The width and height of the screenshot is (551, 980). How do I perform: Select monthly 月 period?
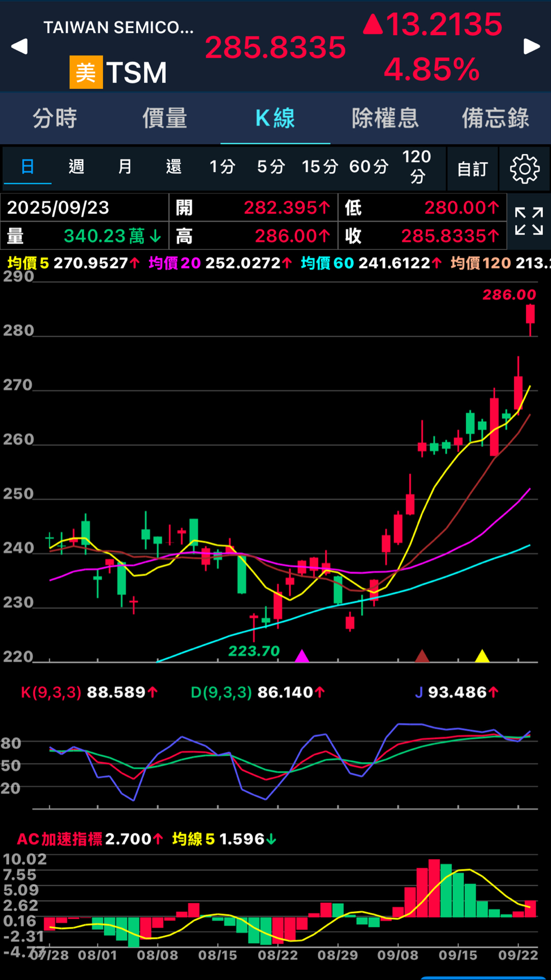125,167
